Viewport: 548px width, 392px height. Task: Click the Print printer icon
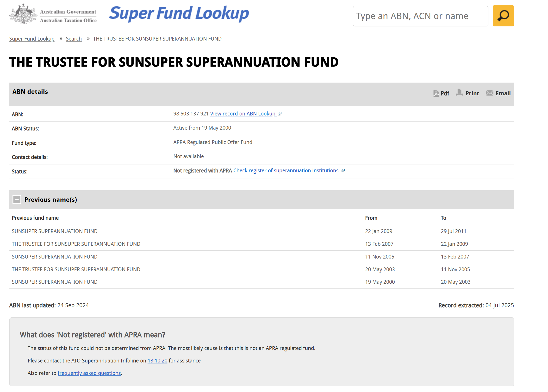(x=459, y=92)
